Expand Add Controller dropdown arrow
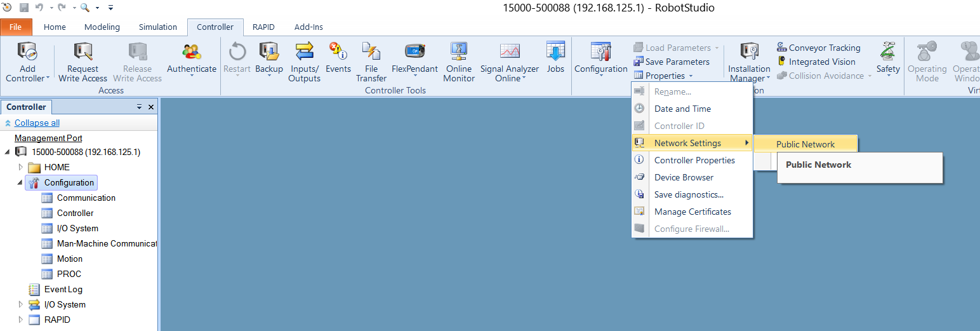980x331 pixels. (47, 79)
